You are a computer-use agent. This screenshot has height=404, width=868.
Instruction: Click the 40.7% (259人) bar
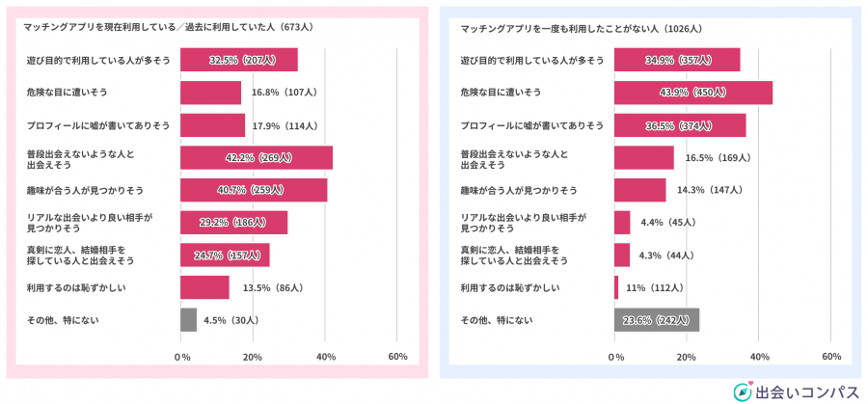(254, 191)
